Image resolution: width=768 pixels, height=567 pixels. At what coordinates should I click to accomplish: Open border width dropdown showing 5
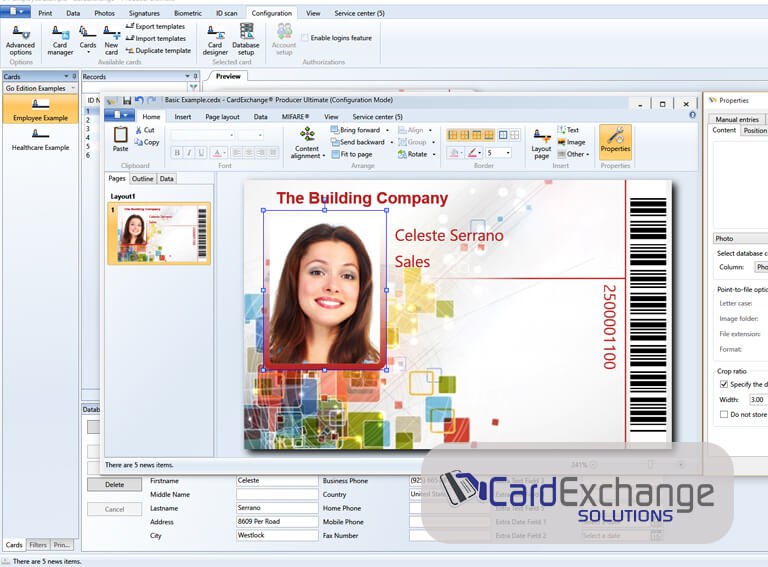pos(508,153)
